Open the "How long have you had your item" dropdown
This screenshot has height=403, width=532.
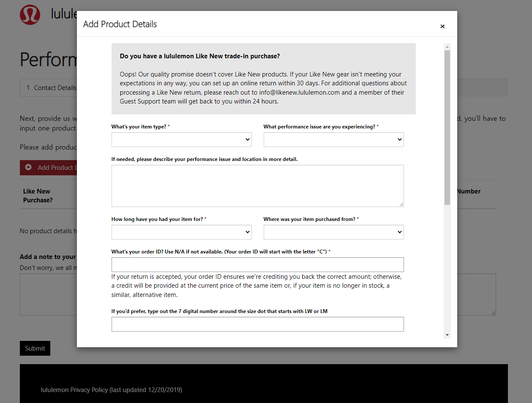click(x=182, y=232)
